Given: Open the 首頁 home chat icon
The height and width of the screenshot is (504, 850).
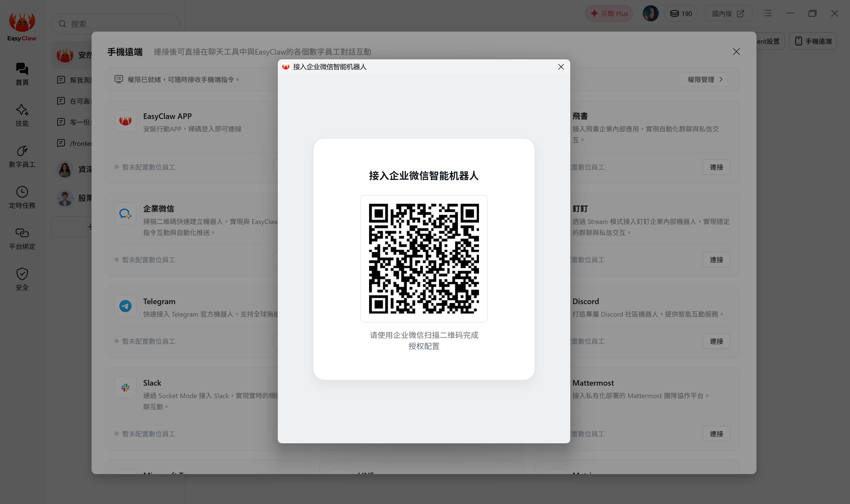Looking at the screenshot, I should [x=22, y=69].
